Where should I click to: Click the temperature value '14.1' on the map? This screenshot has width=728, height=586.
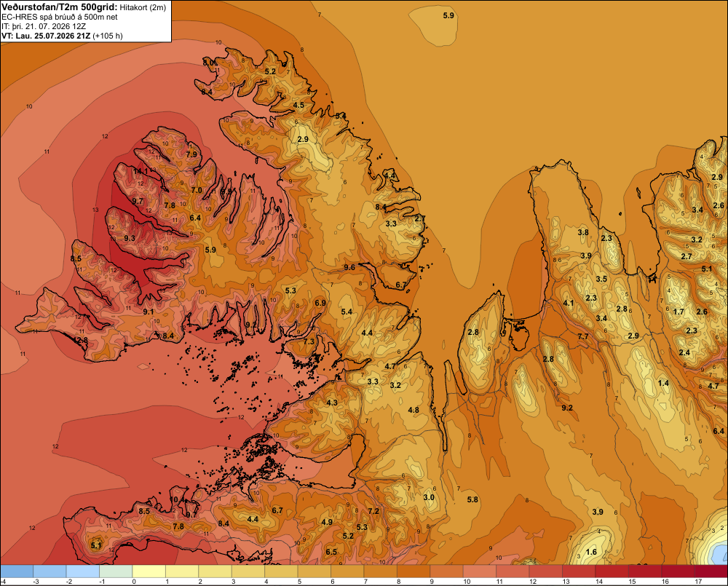[141, 171]
